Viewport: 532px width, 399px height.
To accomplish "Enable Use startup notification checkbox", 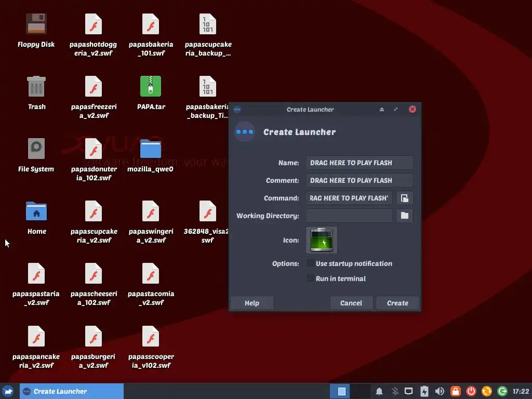I will [310, 263].
